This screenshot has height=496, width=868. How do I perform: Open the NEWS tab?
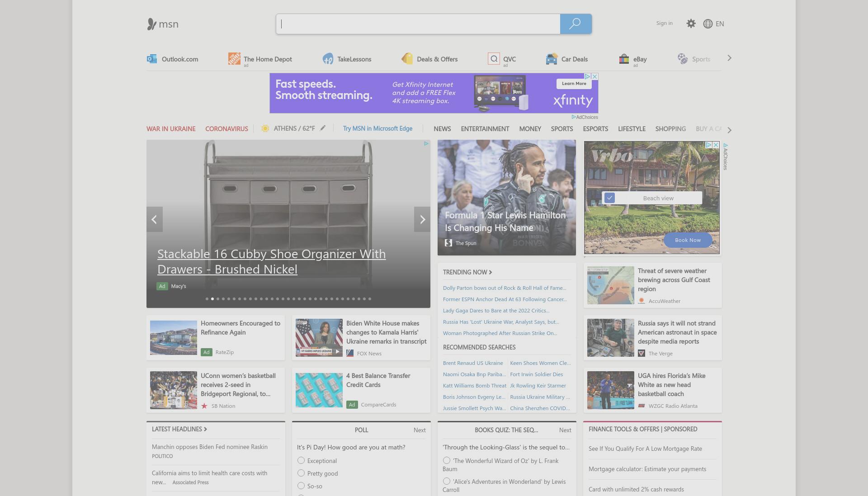click(x=442, y=129)
